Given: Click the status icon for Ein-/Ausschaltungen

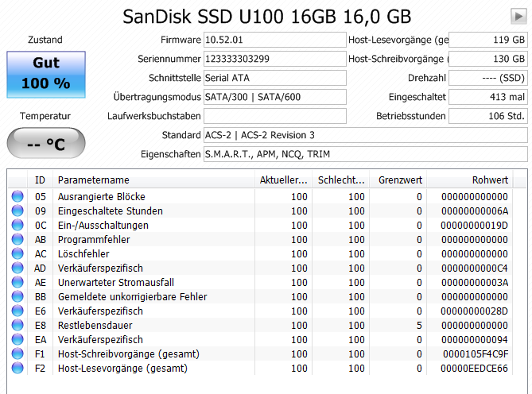Looking at the screenshot, I should click(17, 225).
